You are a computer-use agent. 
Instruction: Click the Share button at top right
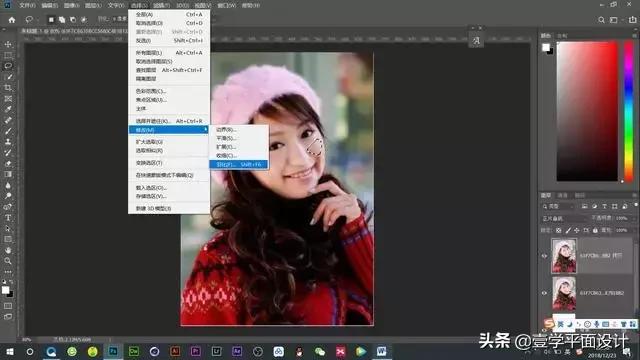click(632, 20)
